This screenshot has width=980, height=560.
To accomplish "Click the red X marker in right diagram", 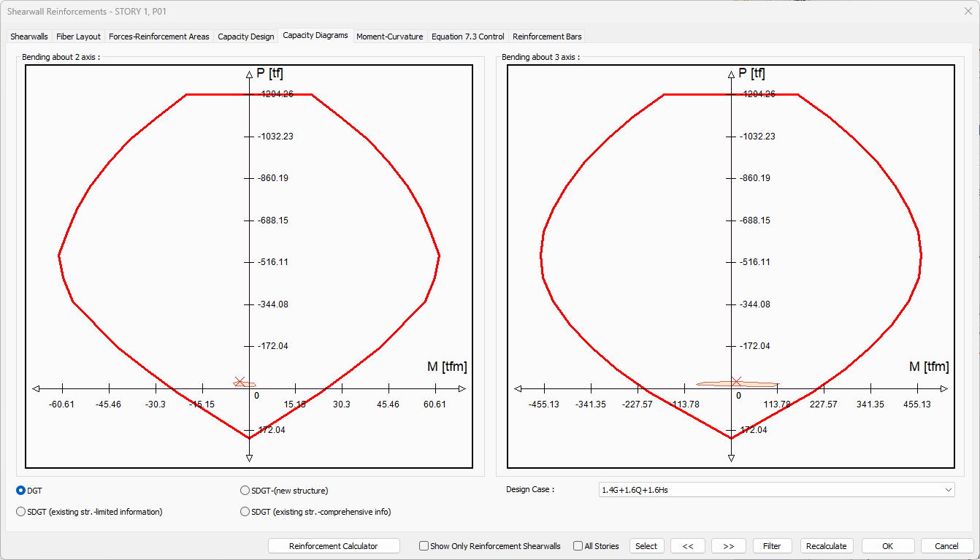I will [736, 381].
